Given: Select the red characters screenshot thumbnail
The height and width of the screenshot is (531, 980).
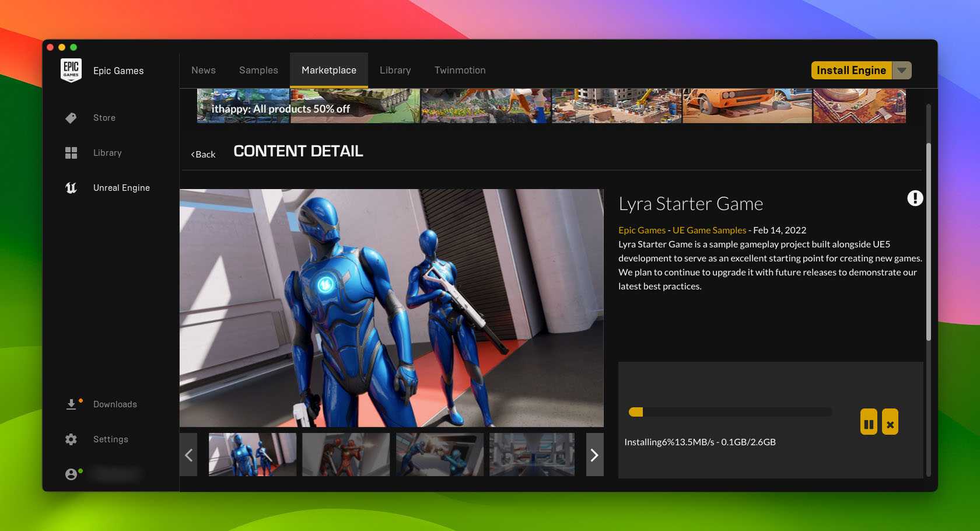Looking at the screenshot, I should [x=346, y=454].
